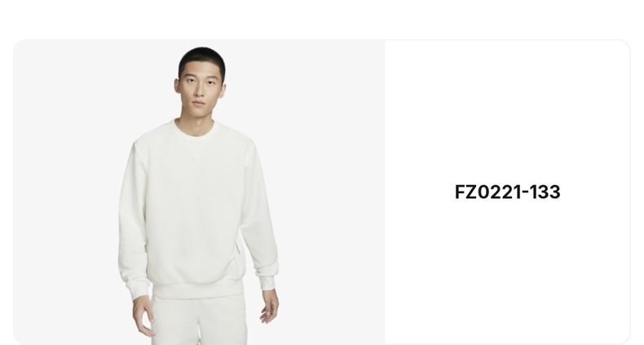Click the model's face in the product image

(x=199, y=91)
